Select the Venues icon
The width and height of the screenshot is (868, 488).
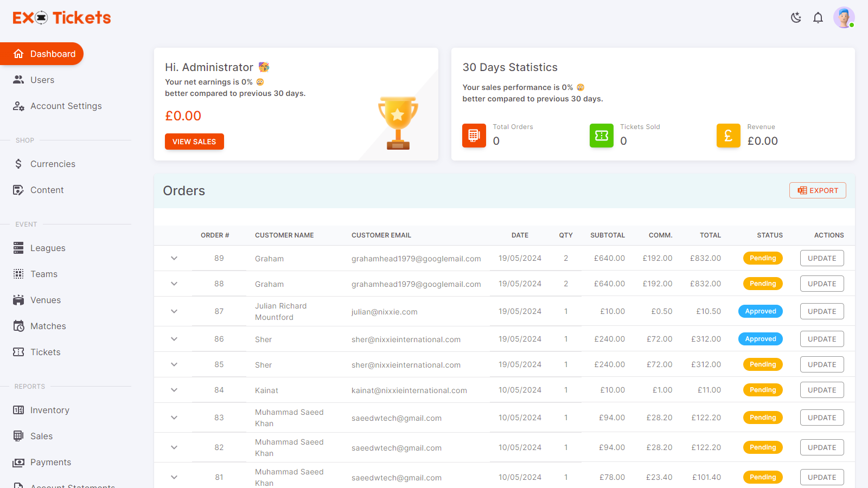tap(18, 300)
